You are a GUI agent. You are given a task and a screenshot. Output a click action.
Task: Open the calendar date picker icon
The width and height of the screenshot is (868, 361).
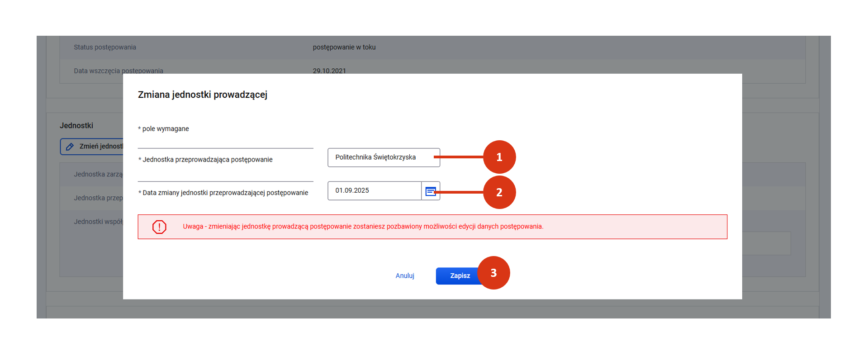click(430, 191)
